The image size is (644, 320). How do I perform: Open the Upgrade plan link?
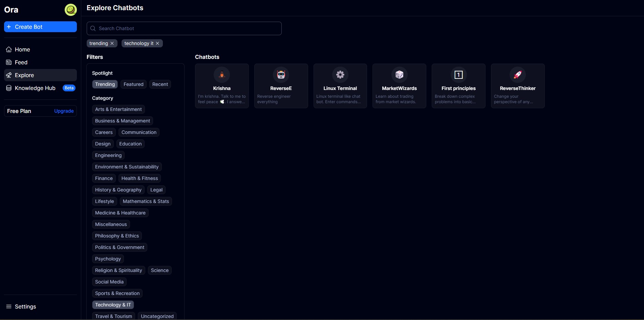pyautogui.click(x=64, y=111)
